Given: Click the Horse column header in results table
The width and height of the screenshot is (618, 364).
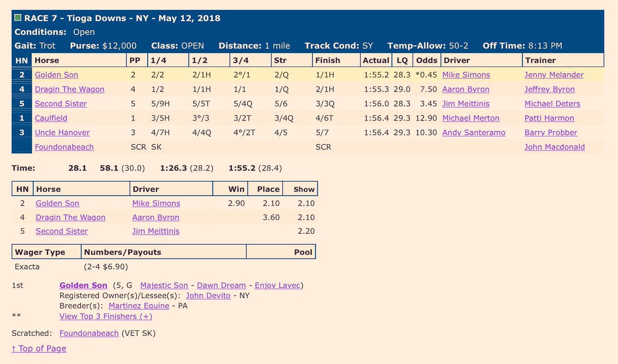Looking at the screenshot, I should (x=79, y=60).
